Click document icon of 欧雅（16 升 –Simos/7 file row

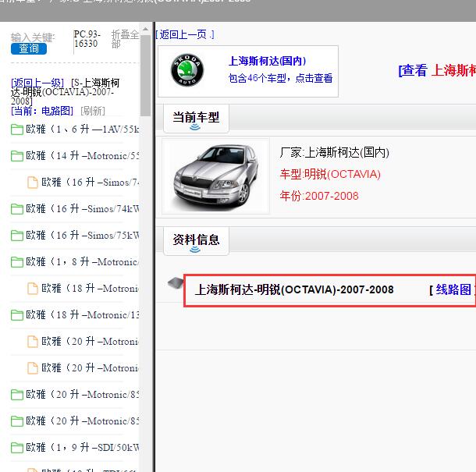33,183
